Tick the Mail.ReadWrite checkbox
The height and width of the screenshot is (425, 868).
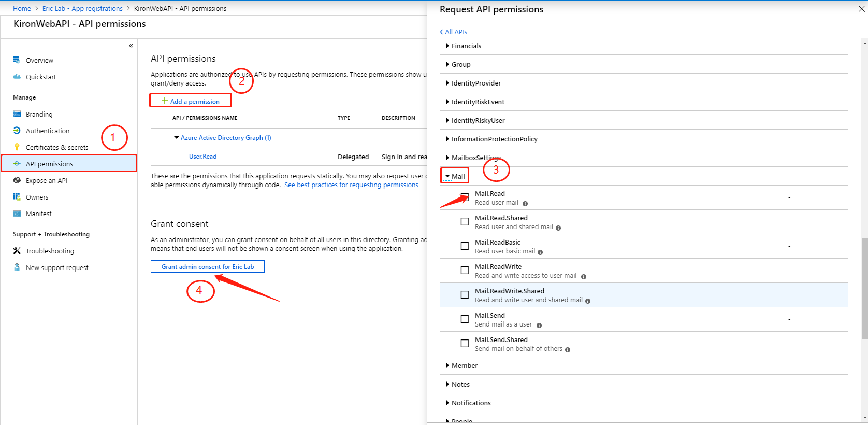465,271
